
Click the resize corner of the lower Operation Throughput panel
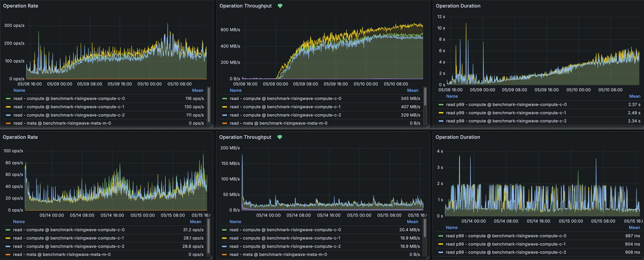427,257
